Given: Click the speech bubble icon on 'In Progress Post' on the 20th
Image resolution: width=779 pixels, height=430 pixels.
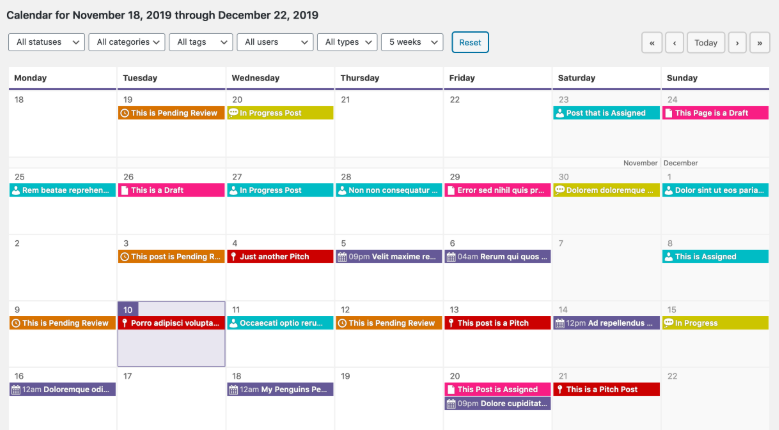Looking at the screenshot, I should 234,113.
